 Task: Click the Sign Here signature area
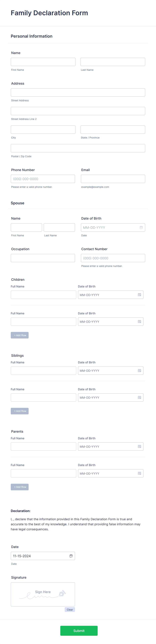click(x=43, y=594)
